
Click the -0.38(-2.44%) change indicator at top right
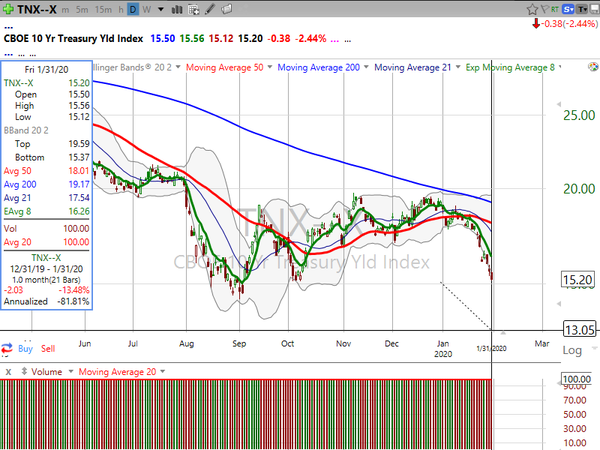point(565,24)
